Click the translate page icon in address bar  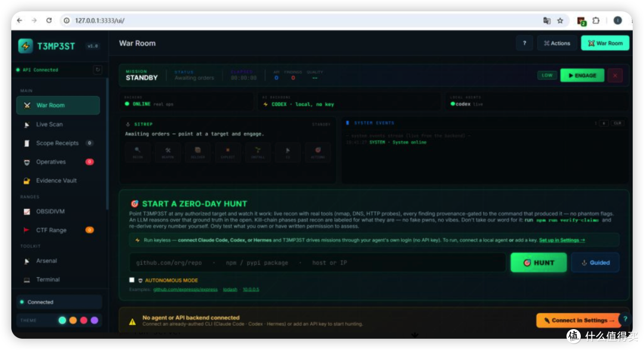pyautogui.click(x=547, y=20)
